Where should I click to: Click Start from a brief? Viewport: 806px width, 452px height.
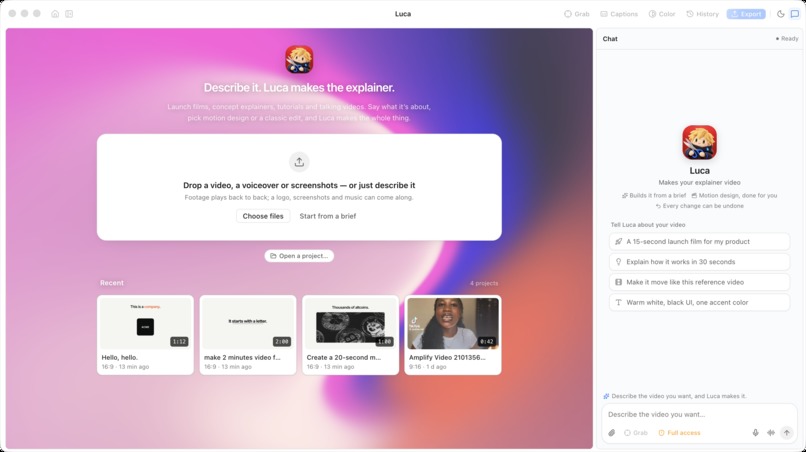[327, 216]
